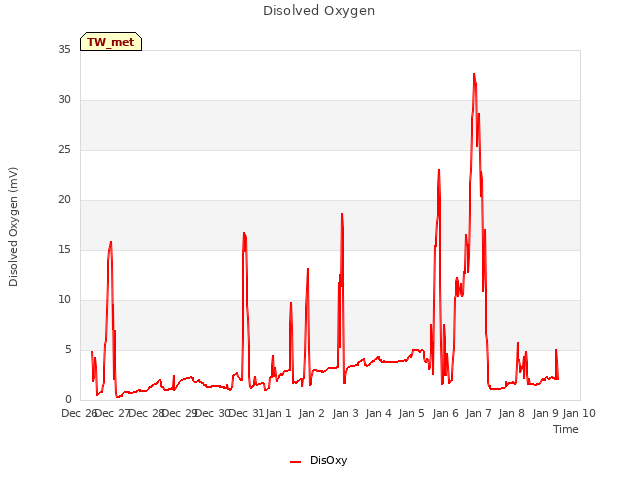Click the DisOxy legend entry
Screen dimensions: 640x480
coord(319,460)
